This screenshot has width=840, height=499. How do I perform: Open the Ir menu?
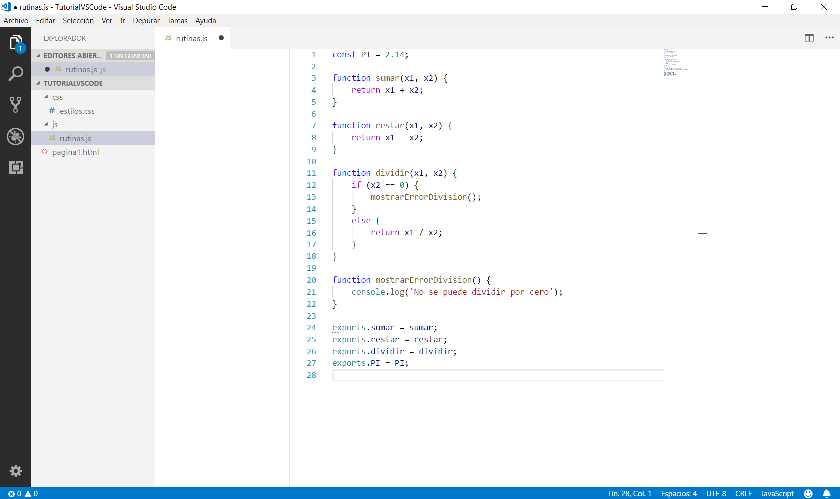coord(123,20)
